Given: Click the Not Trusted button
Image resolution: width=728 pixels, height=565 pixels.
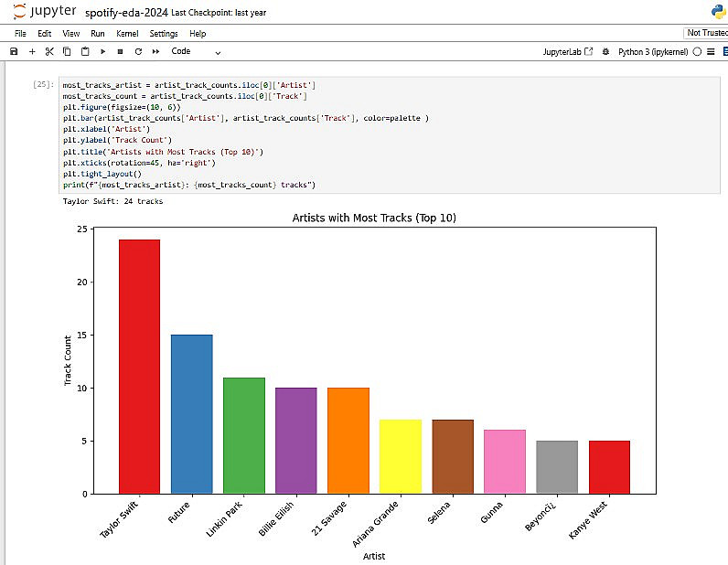Looking at the screenshot, I should 706,33.
